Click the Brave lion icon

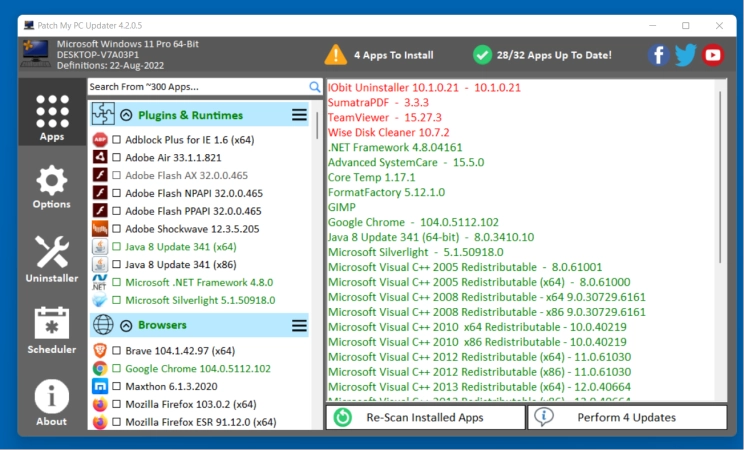[100, 351]
